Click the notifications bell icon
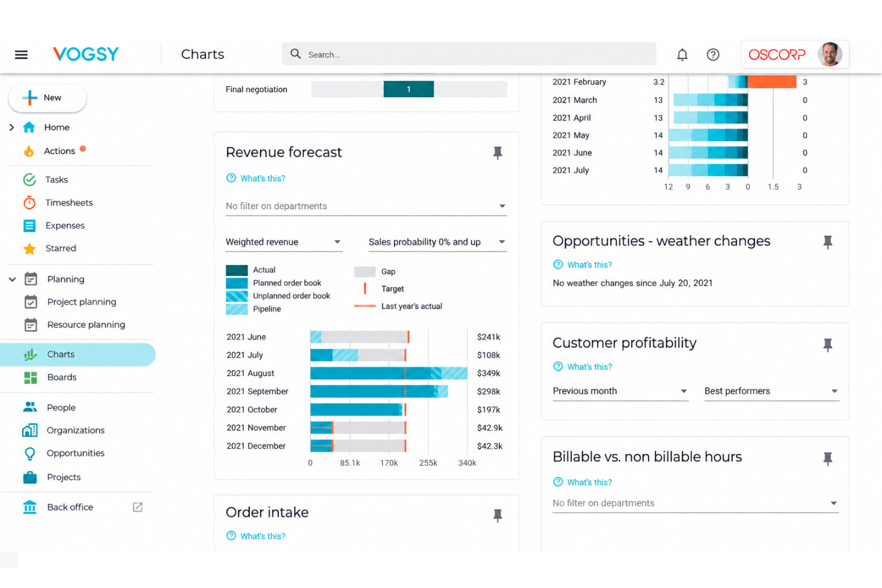 point(682,55)
